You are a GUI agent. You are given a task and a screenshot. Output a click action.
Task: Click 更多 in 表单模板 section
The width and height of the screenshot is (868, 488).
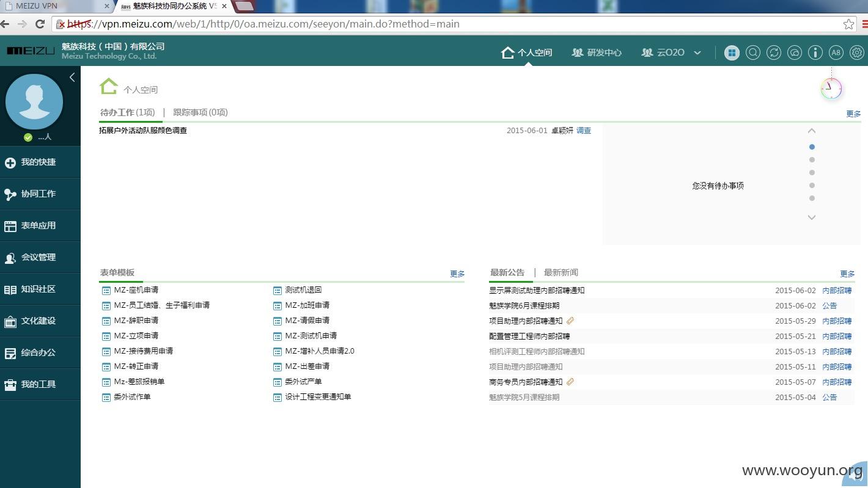457,274
